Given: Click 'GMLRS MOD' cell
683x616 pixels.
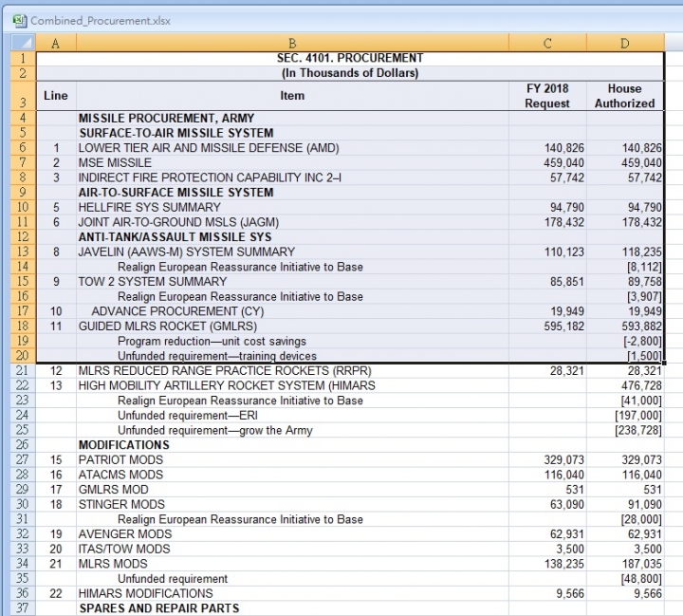Looking at the screenshot, I should click(x=292, y=490).
